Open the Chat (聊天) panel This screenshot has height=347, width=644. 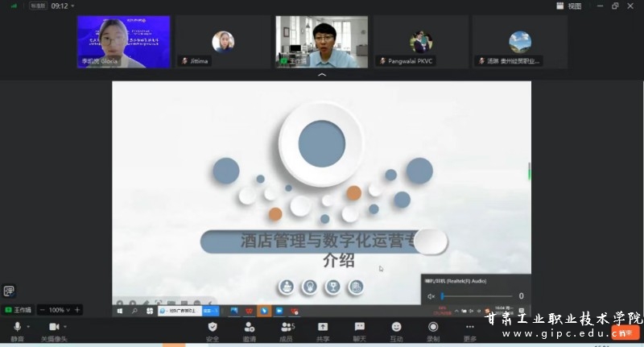point(359,328)
